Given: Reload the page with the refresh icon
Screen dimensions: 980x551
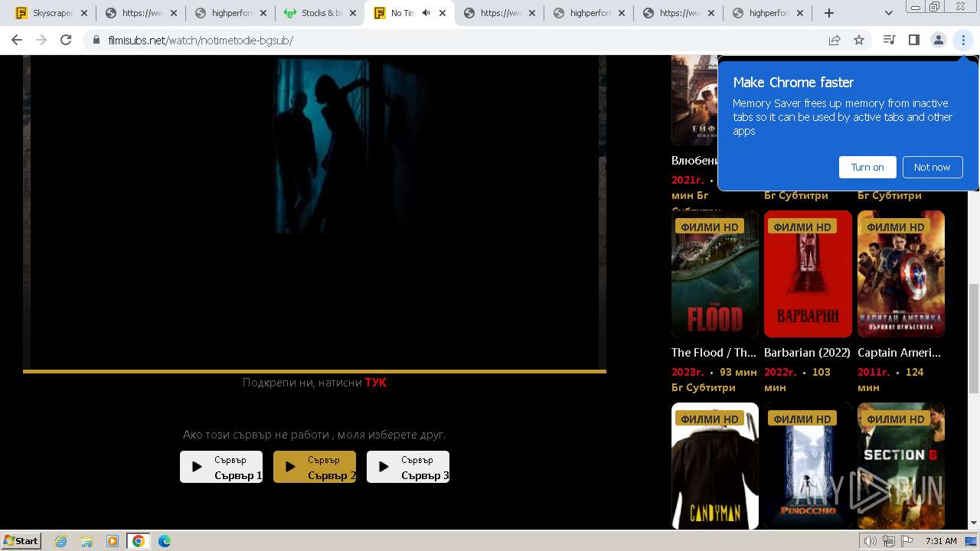Looking at the screenshot, I should pos(66,41).
